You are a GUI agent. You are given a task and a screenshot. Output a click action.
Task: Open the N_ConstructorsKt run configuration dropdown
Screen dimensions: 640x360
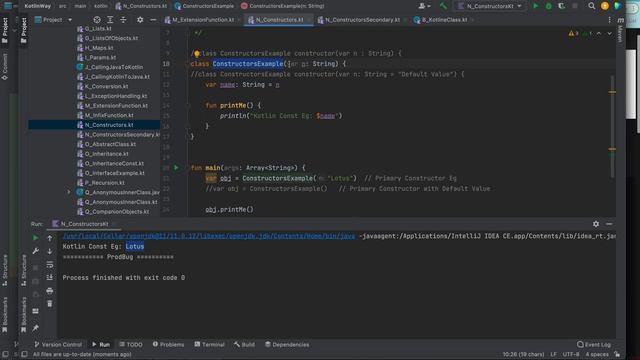point(490,6)
